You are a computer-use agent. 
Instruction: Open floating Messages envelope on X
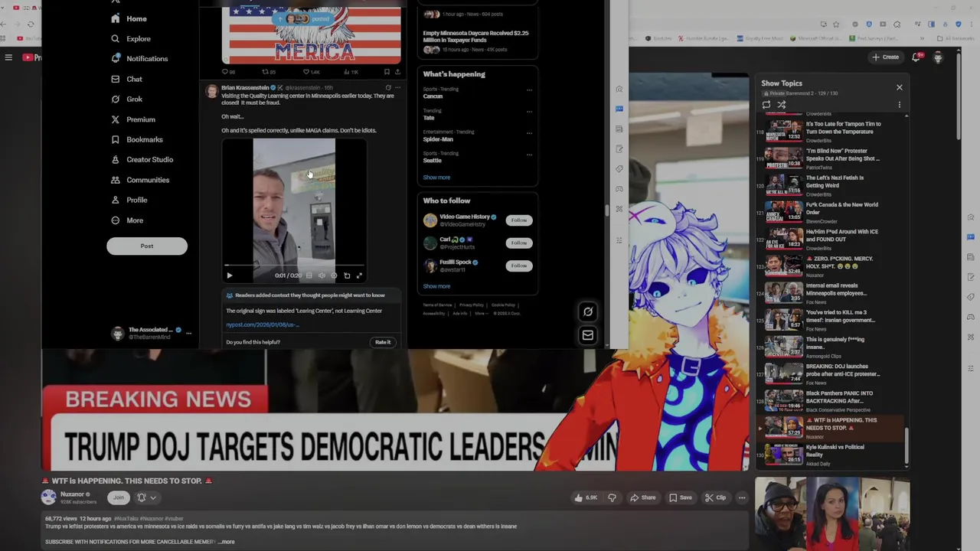(587, 335)
